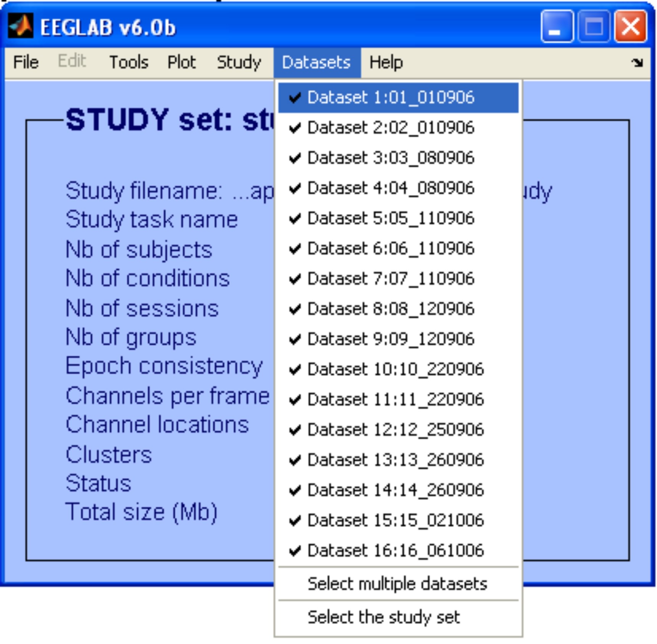The image size is (657, 644).
Task: Choose Dataset 16:16_061006 from the menu
Action: click(398, 550)
